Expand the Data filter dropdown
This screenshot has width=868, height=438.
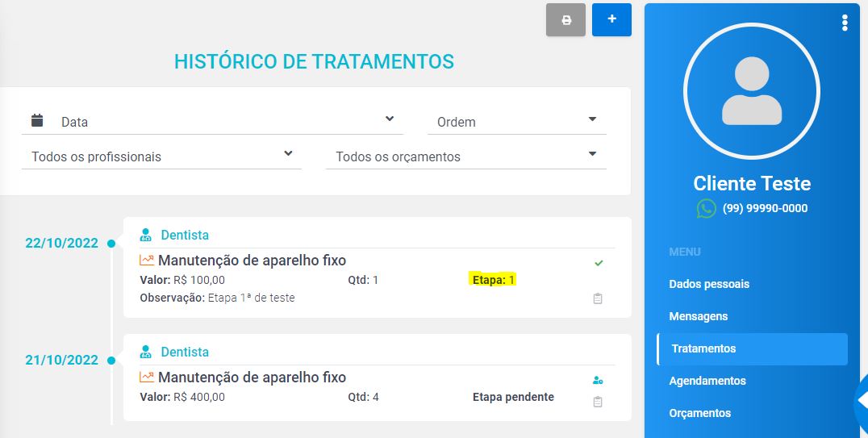(213, 121)
